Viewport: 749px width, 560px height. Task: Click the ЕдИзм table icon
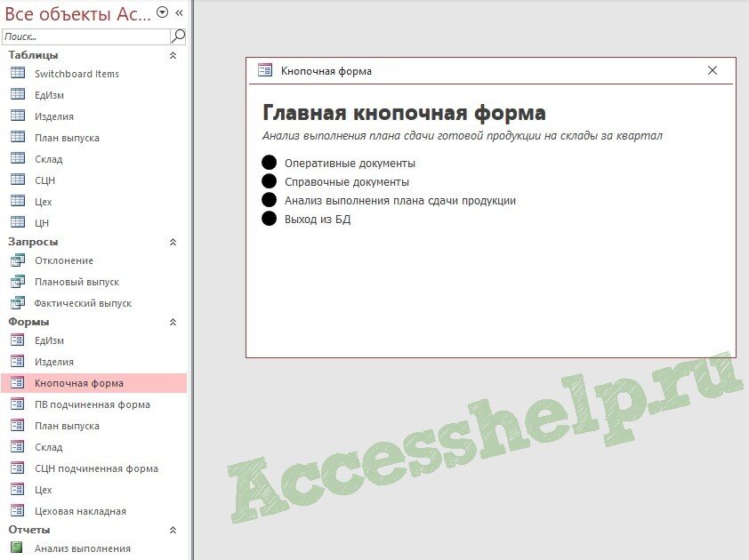18,94
